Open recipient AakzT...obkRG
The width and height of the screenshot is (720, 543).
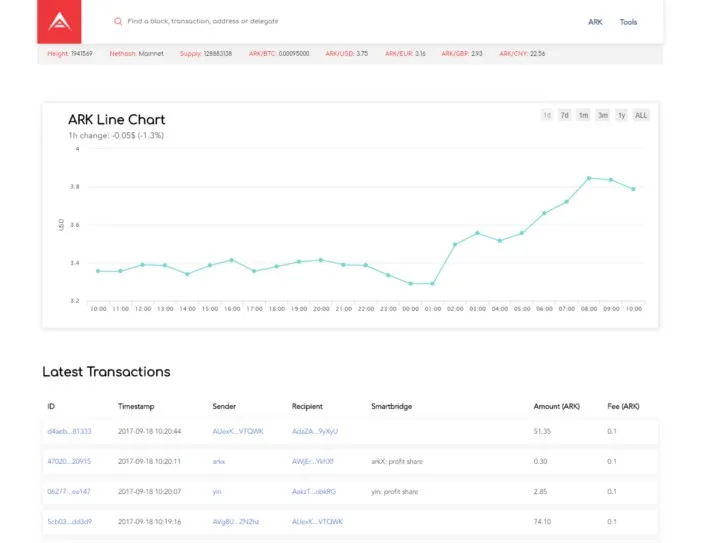click(x=314, y=492)
